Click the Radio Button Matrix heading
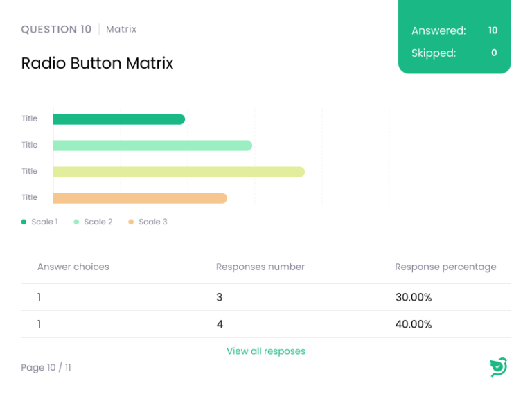 tap(97, 64)
